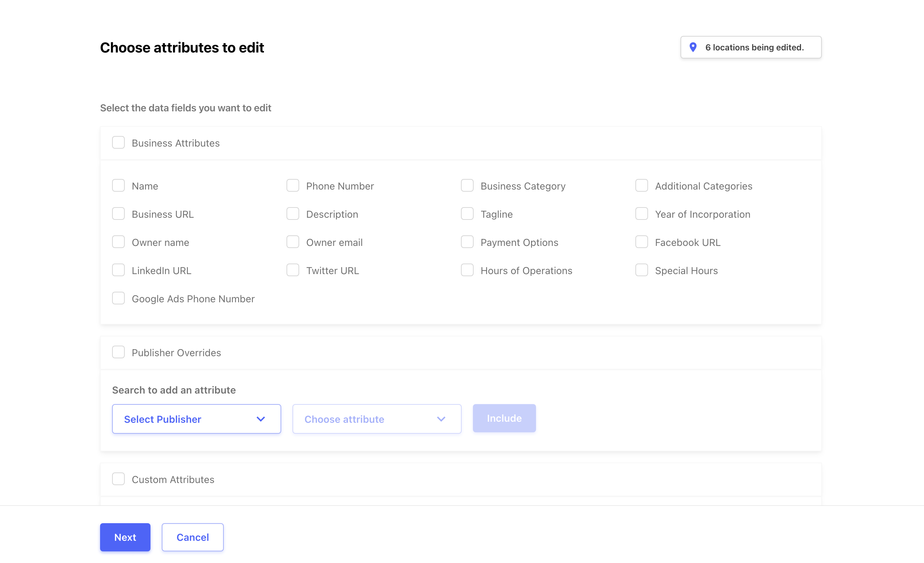The height and width of the screenshot is (563, 924).
Task: Click the Hours of Operations label
Action: point(526,271)
